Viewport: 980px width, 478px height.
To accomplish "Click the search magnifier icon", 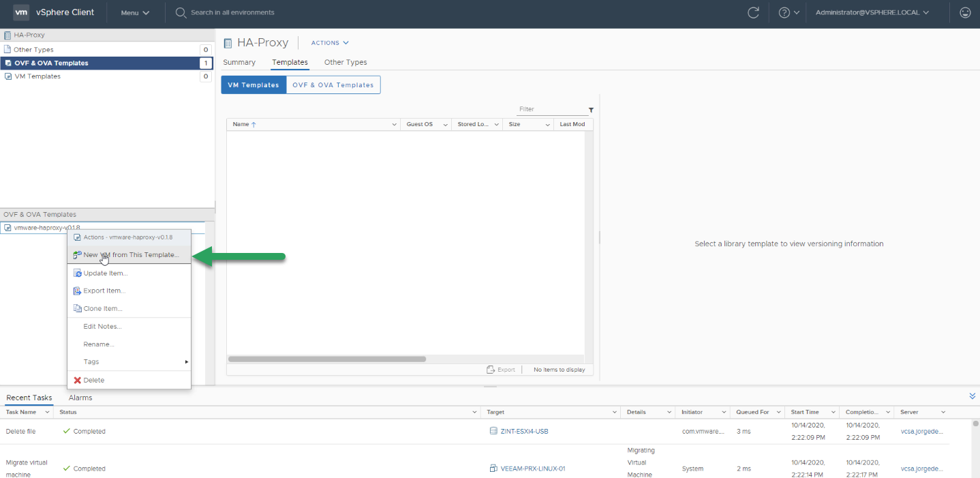I will pos(181,12).
